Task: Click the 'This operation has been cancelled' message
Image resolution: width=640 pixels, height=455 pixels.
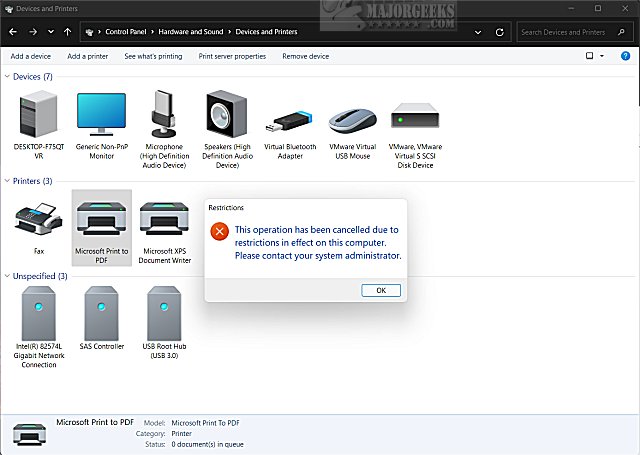Action: [318, 243]
